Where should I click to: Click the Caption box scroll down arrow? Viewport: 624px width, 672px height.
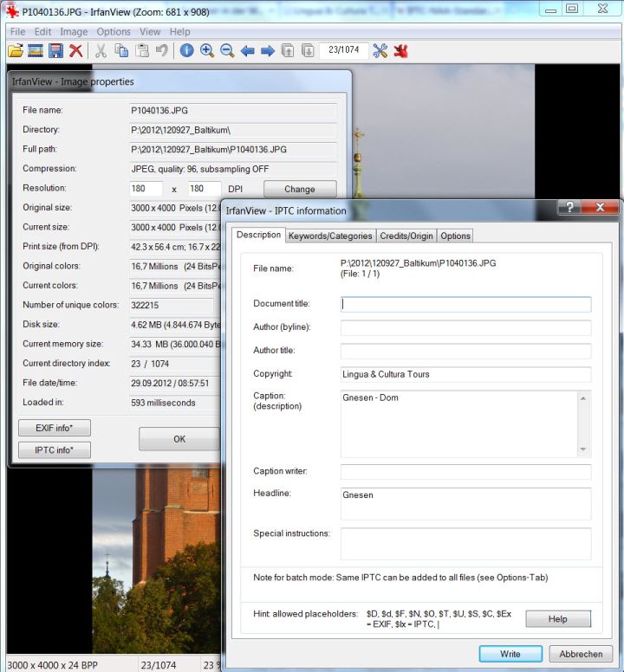click(583, 449)
